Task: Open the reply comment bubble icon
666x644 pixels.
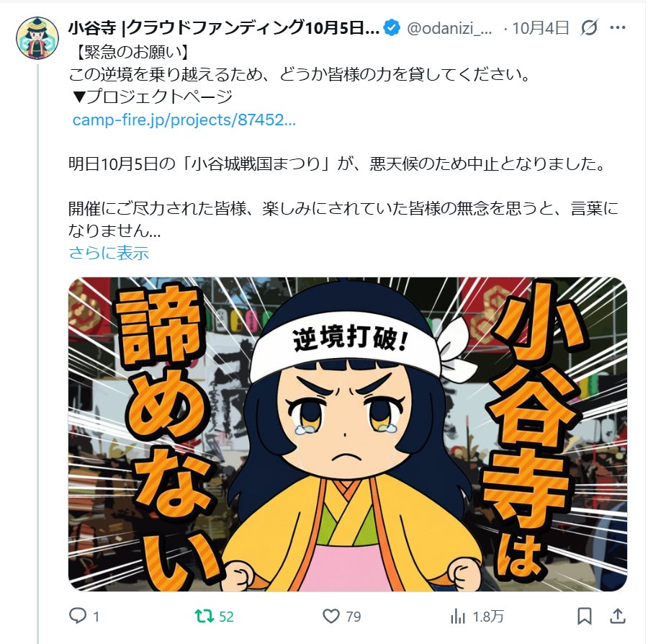Action: [77, 615]
